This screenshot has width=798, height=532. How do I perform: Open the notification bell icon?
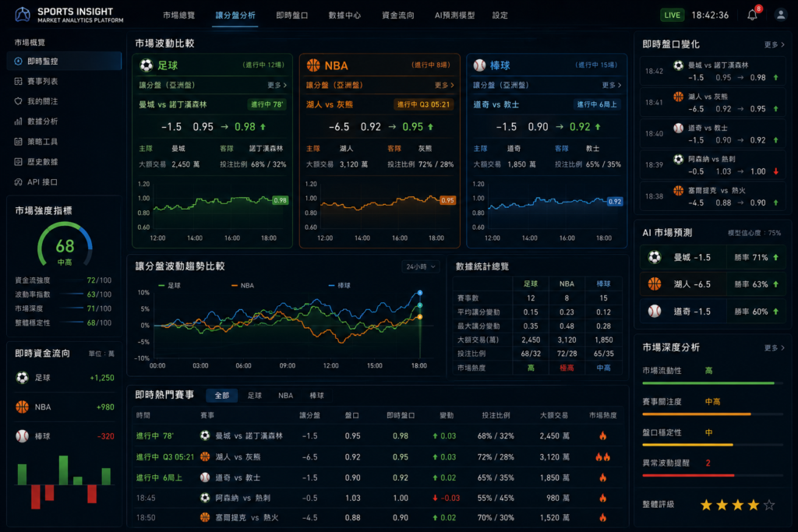click(752, 15)
